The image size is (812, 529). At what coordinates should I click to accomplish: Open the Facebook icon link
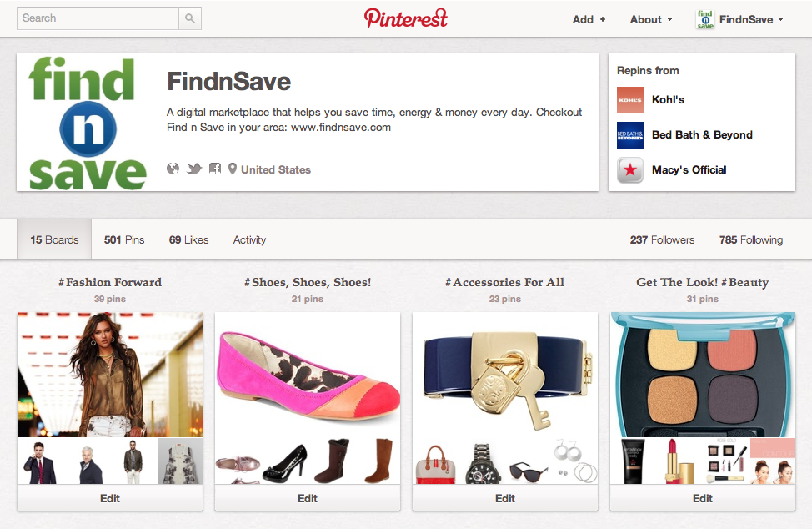(x=215, y=169)
